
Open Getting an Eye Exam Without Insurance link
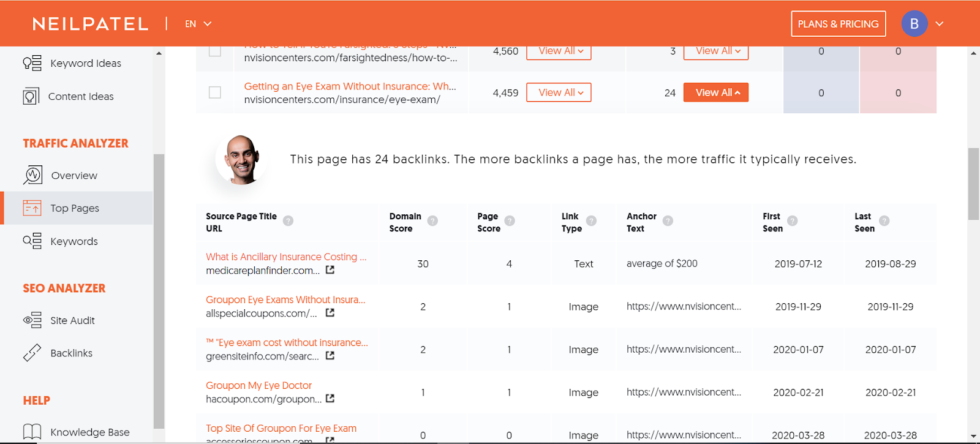point(350,86)
